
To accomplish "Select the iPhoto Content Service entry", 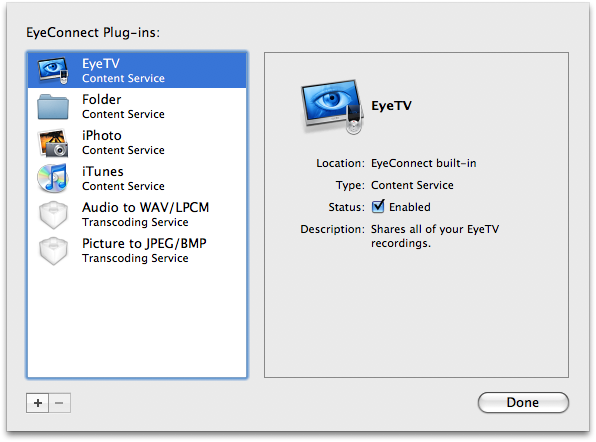I will (x=137, y=143).
